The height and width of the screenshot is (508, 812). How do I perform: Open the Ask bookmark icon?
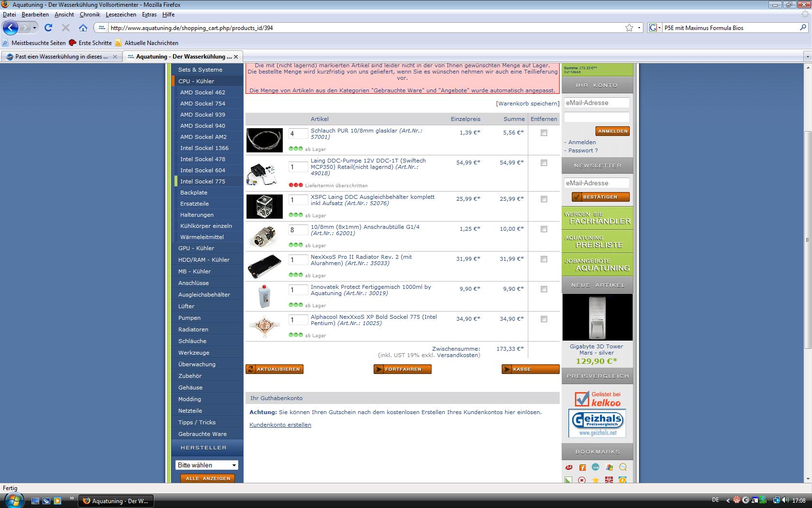pyautogui.click(x=569, y=467)
